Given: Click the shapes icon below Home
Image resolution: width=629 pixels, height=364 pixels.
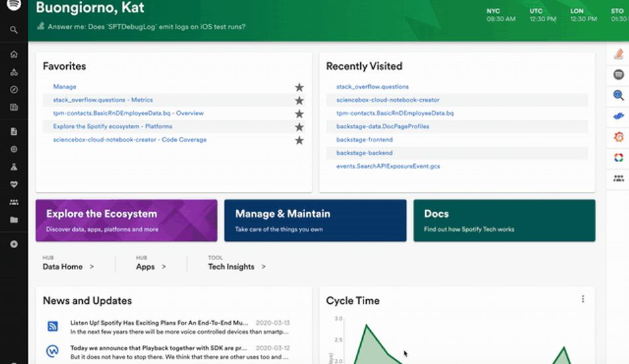Looking at the screenshot, I should coord(14,72).
